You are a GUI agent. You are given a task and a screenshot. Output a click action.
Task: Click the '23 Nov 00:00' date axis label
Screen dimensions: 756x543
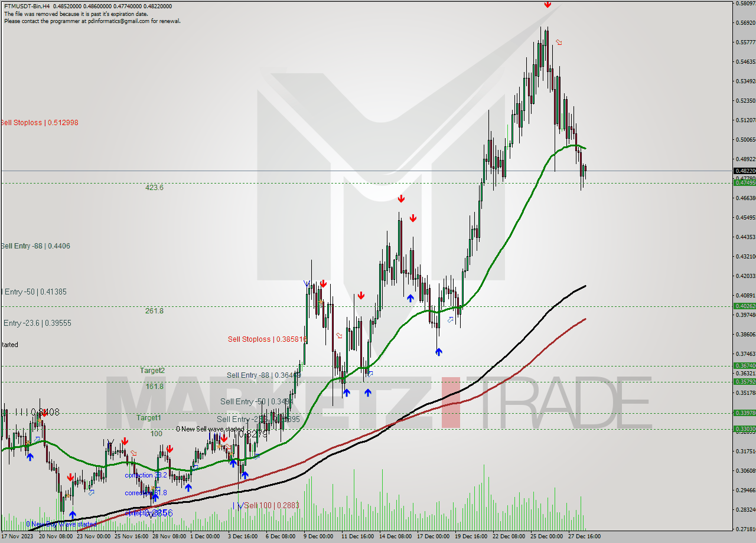93,537
